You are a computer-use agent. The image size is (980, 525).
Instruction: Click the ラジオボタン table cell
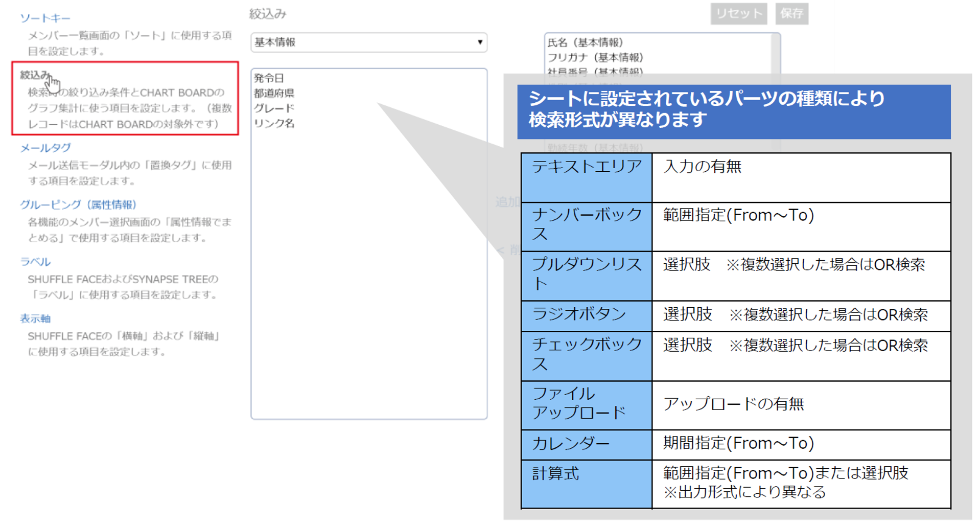(587, 316)
